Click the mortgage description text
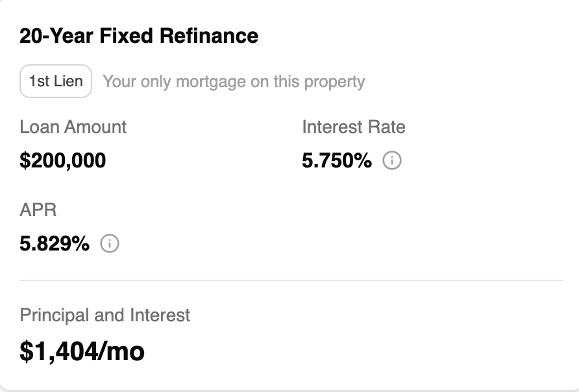579x392 pixels. pyautogui.click(x=232, y=81)
